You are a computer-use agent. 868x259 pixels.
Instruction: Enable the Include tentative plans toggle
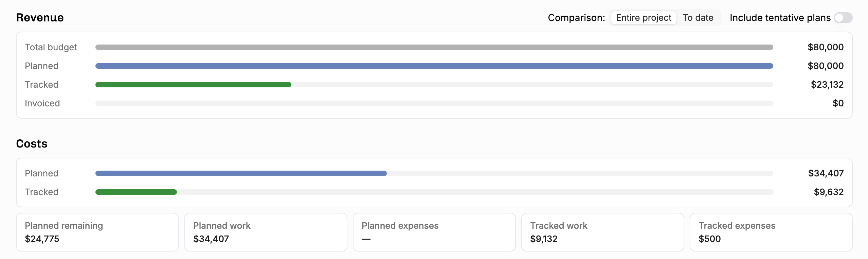tap(843, 18)
